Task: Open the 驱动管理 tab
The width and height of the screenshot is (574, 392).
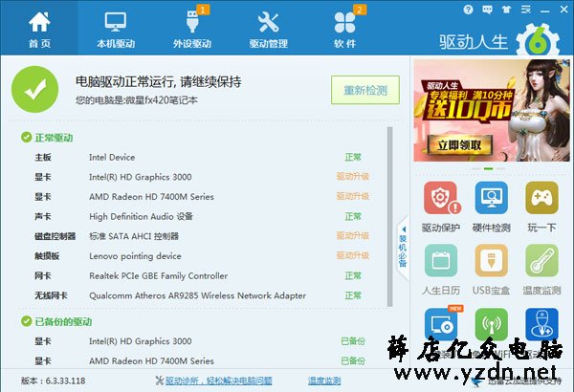Action: click(268, 29)
